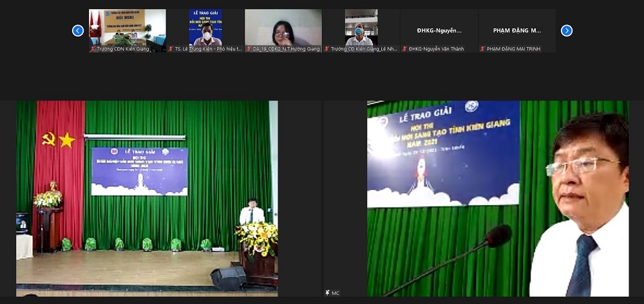
Task: Click the pin icon next to MC
Action: tap(327, 293)
